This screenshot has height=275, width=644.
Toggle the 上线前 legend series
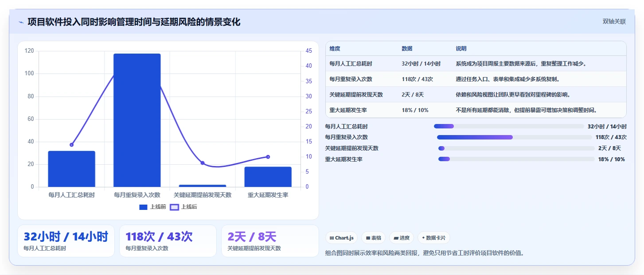point(152,207)
